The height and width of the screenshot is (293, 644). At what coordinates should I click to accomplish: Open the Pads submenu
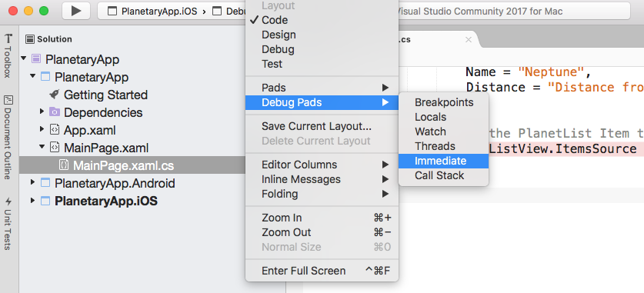click(322, 88)
